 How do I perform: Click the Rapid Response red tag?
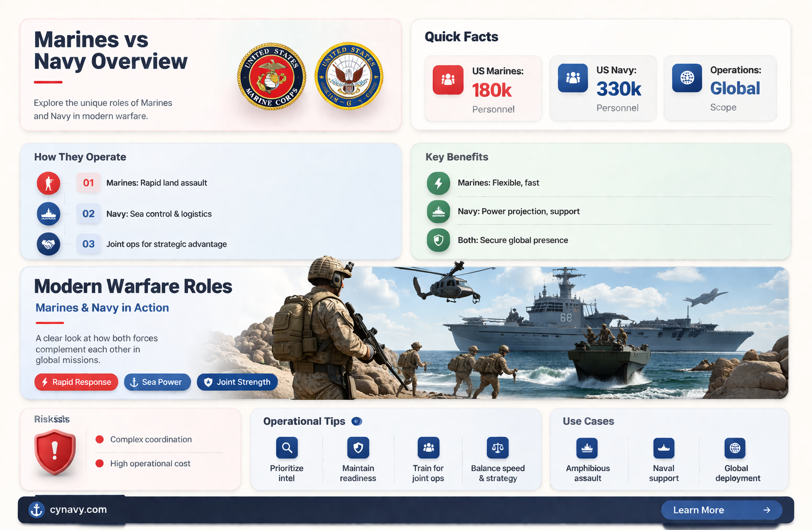click(x=76, y=382)
